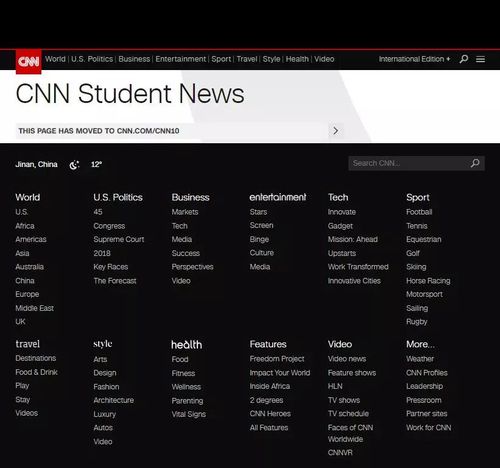Image resolution: width=500 pixels, height=468 pixels.
Task: Click CNNVR link
Action: [x=340, y=453]
